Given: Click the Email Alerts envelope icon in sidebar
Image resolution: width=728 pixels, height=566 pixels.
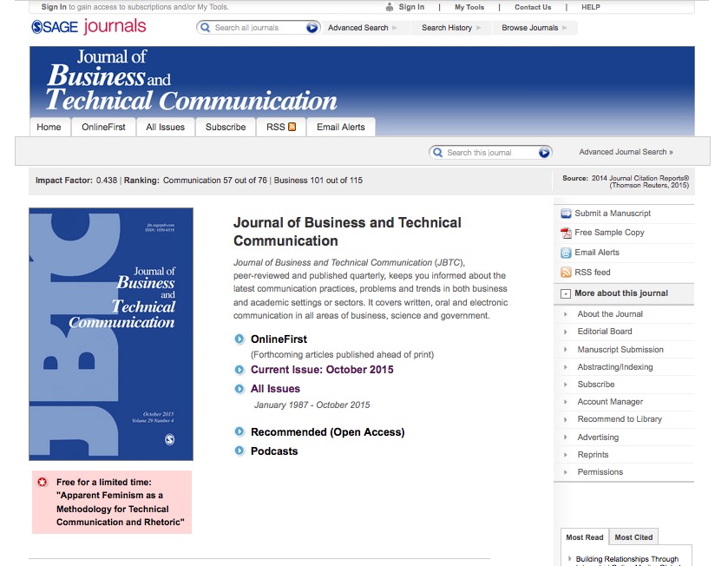Looking at the screenshot, I should [x=566, y=253].
